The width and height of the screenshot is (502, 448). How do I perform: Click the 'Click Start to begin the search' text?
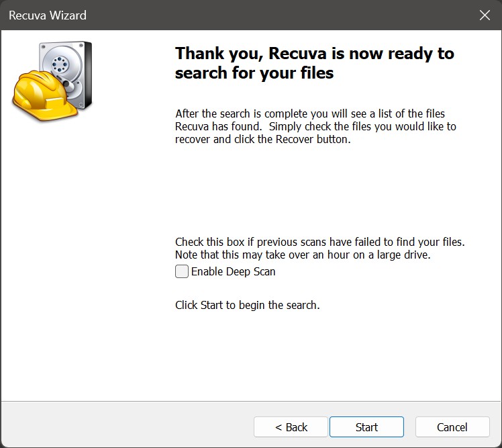click(x=247, y=305)
